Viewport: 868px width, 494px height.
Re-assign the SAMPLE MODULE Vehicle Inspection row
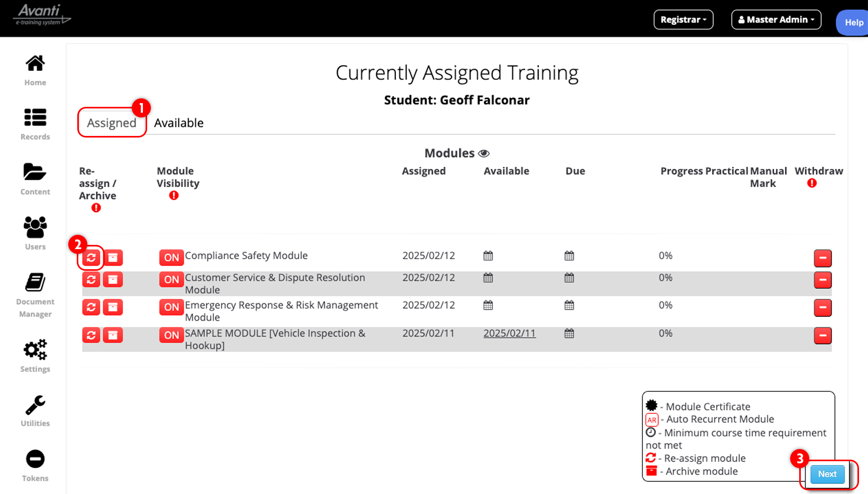click(x=91, y=335)
